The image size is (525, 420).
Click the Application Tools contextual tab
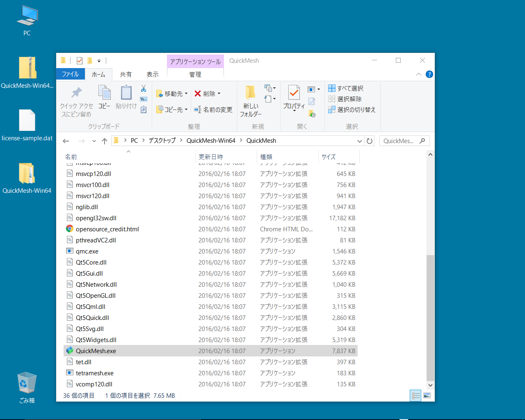(195, 61)
